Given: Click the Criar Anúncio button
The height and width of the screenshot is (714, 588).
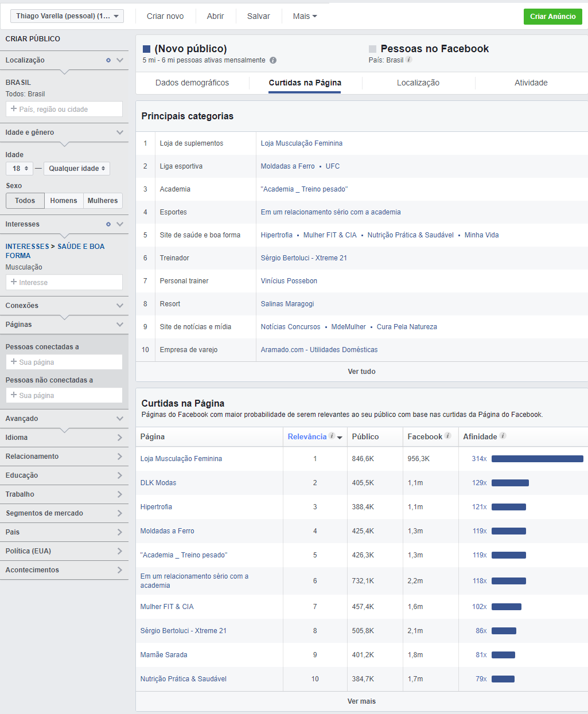Looking at the screenshot, I should (552, 17).
